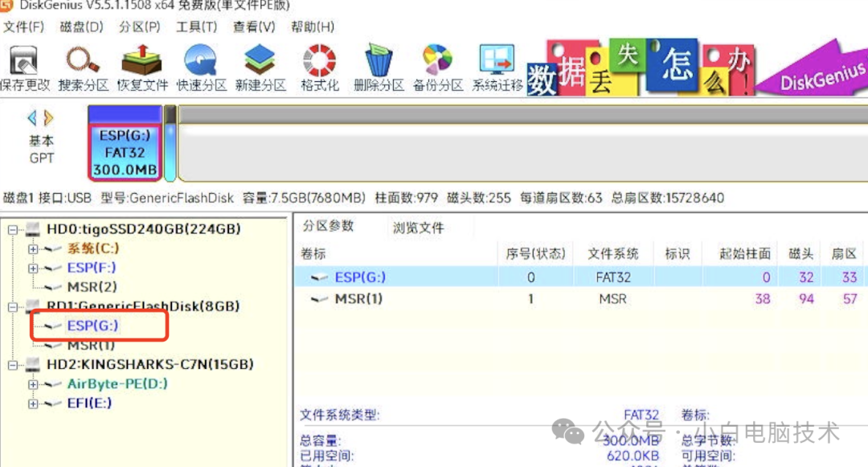Go to next disk with right arrow

click(x=49, y=117)
